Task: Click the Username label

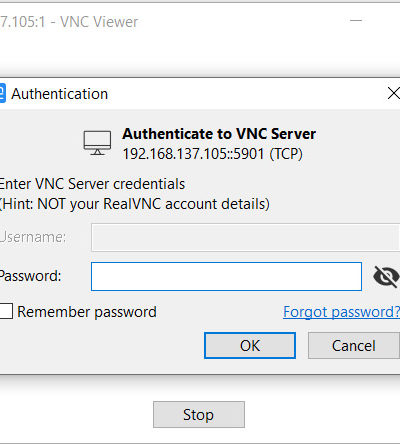Action: 33,237
